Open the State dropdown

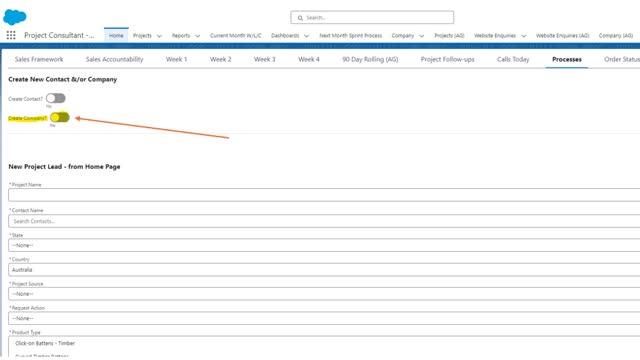point(324,245)
